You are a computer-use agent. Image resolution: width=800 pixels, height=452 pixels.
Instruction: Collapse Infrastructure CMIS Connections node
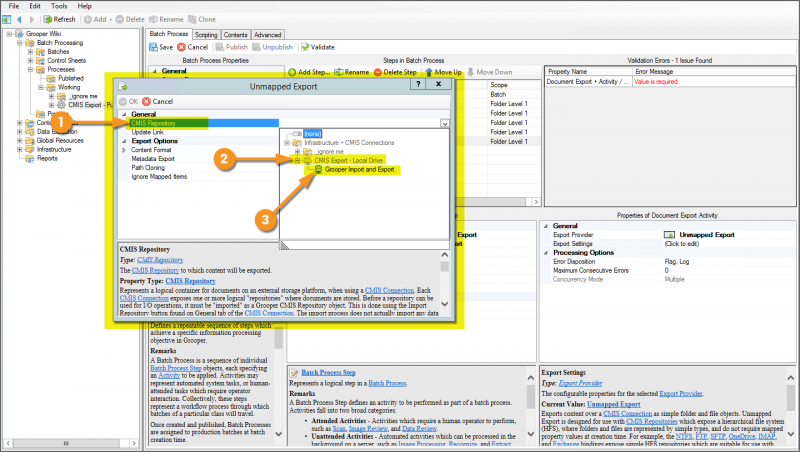pos(287,143)
